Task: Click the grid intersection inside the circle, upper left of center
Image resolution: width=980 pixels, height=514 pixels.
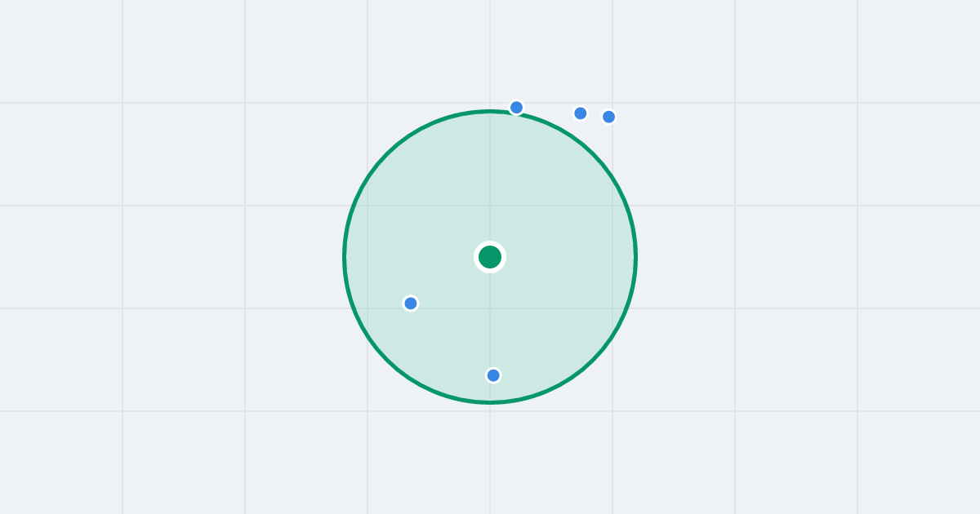Action: (x=367, y=206)
